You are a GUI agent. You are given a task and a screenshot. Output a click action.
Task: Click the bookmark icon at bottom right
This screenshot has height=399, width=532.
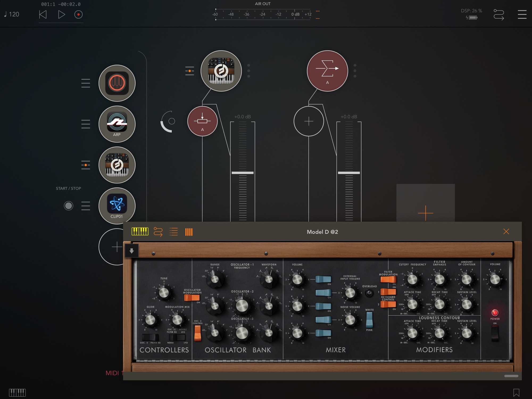pos(516,393)
